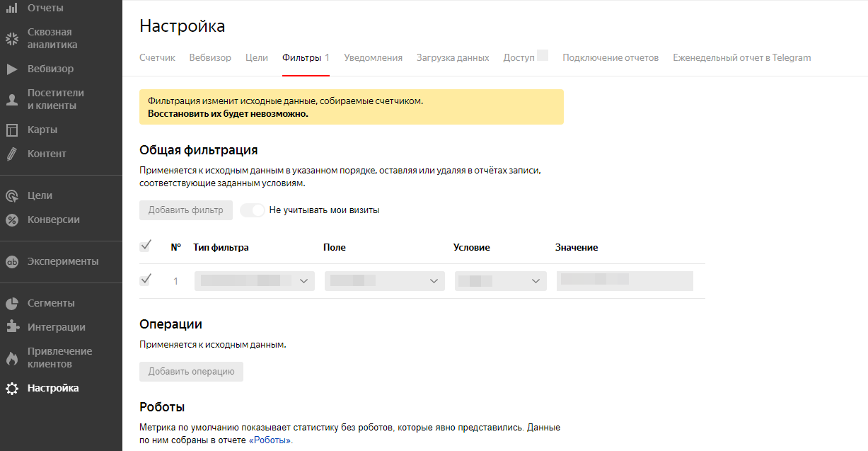
Task: Click the Посетители и клиенты person icon
Action: (12, 100)
